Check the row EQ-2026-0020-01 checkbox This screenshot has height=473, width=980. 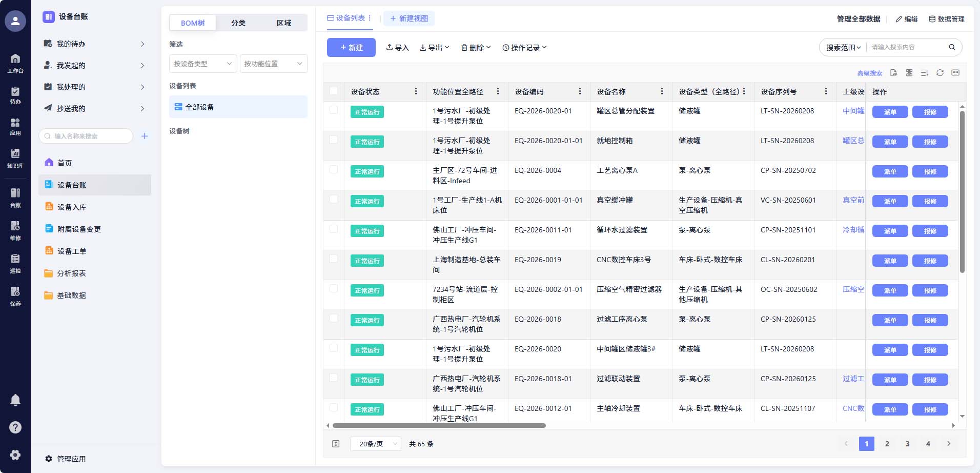[334, 110]
